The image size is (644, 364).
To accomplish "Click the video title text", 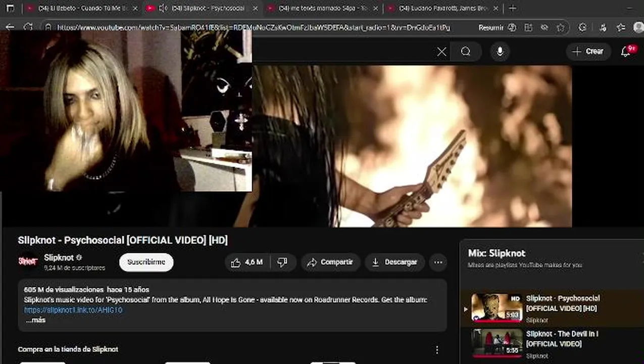I will click(x=123, y=240).
